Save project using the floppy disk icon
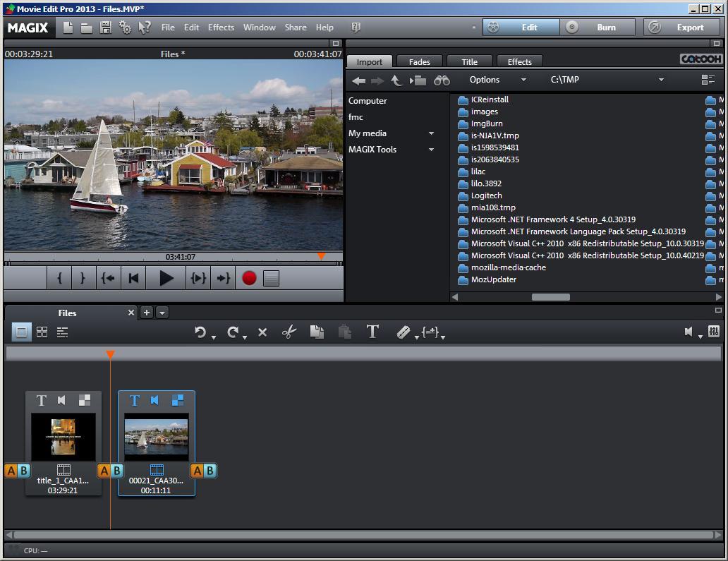This screenshot has width=728, height=561. [x=106, y=28]
